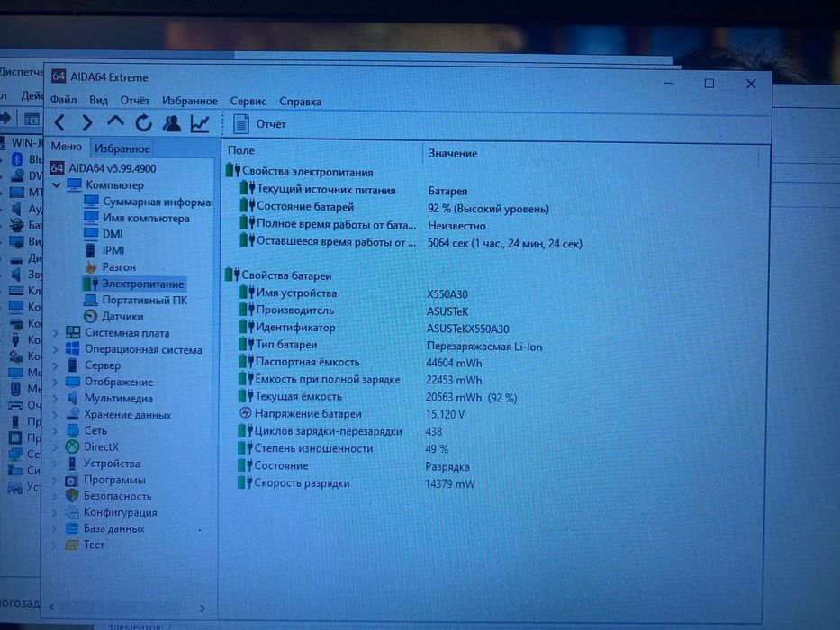Viewport: 840px width, 630px height.
Task: Open the Сервис menu
Action: coord(248,101)
